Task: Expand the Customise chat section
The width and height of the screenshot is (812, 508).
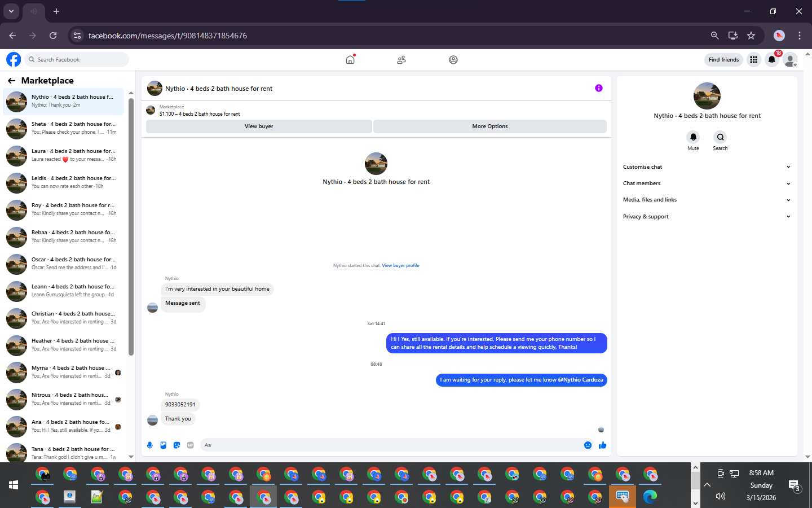Action: pos(707,167)
